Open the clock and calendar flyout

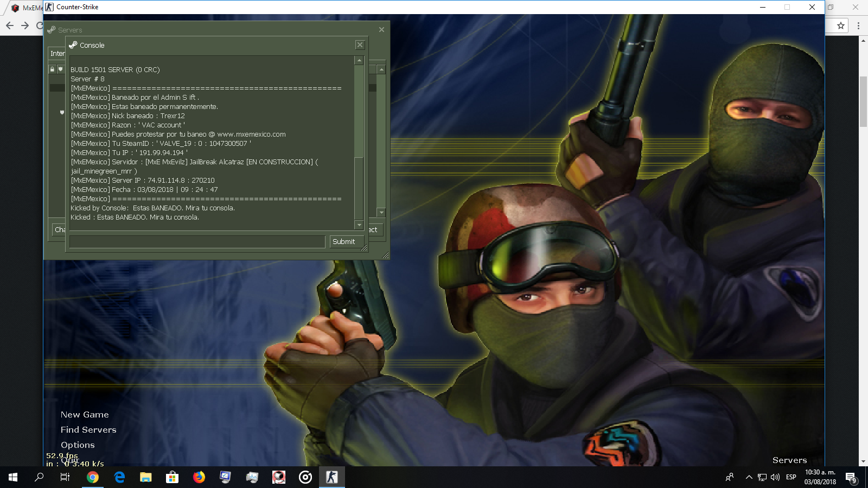(x=820, y=477)
